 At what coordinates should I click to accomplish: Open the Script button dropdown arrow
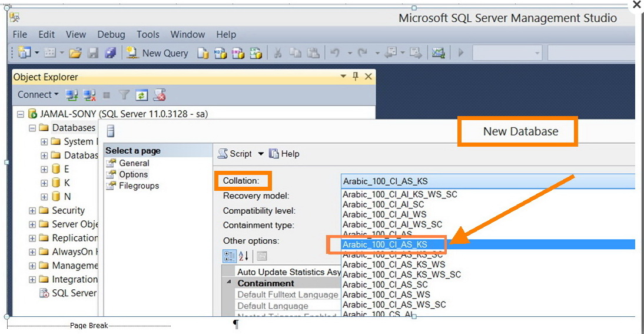pyautogui.click(x=261, y=154)
